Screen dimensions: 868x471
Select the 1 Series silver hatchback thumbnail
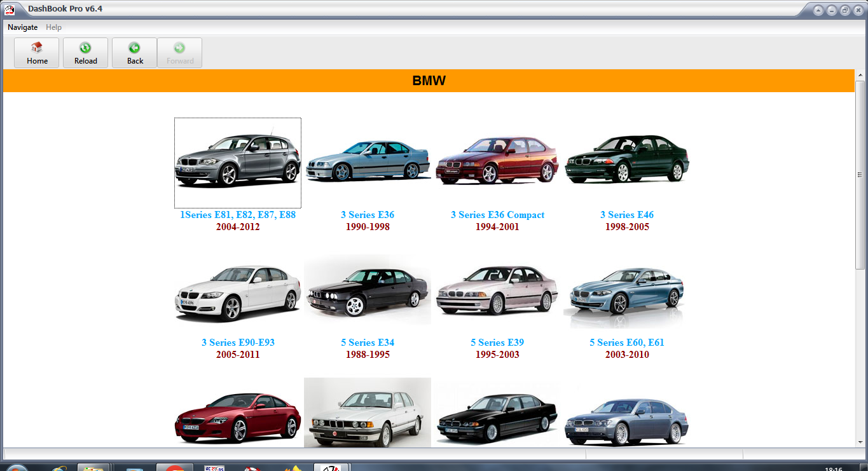[238, 163]
